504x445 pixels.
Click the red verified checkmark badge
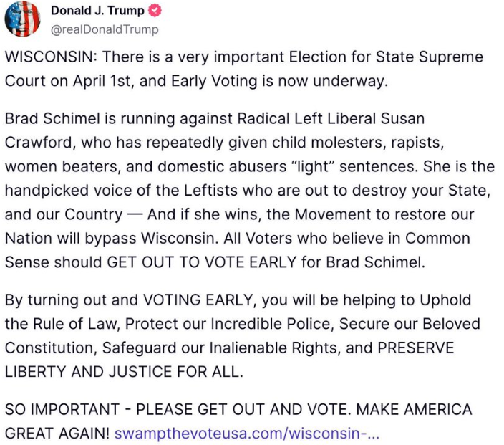pyautogui.click(x=155, y=11)
